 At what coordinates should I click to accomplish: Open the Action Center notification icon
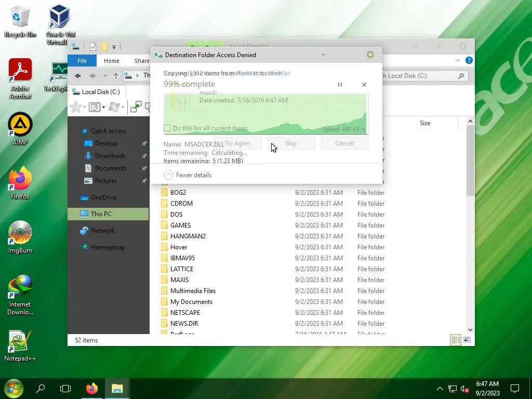[x=515, y=389]
